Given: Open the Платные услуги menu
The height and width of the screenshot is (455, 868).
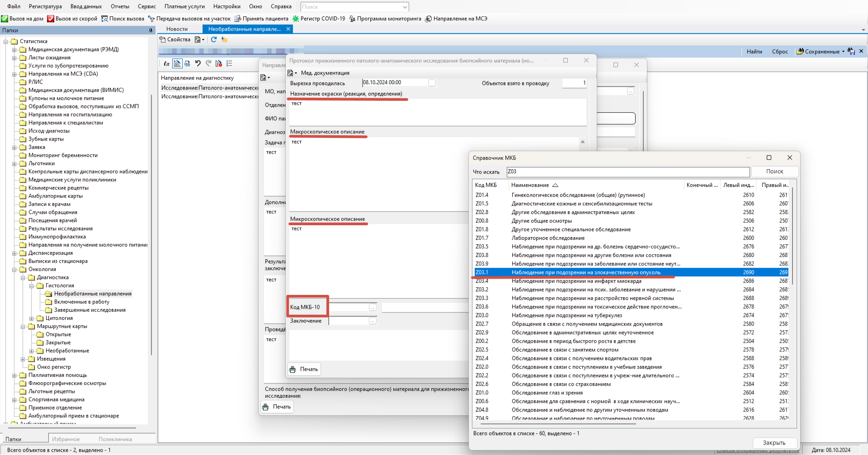Looking at the screenshot, I should click(x=184, y=6).
